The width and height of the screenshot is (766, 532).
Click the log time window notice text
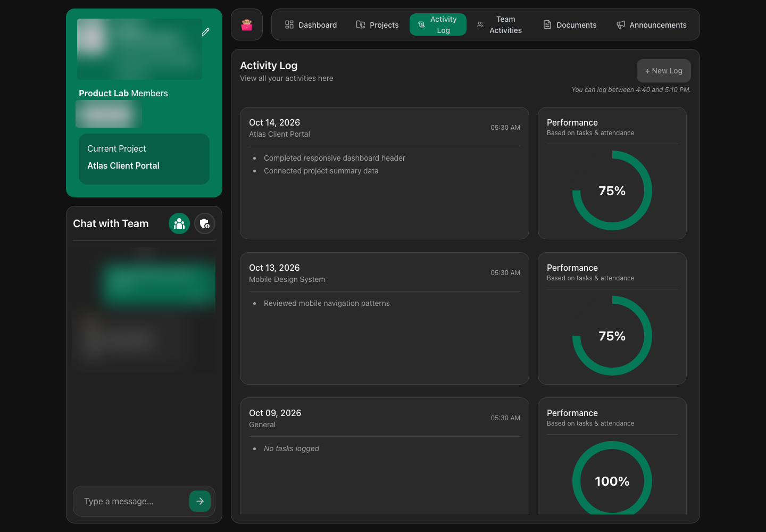coord(631,90)
